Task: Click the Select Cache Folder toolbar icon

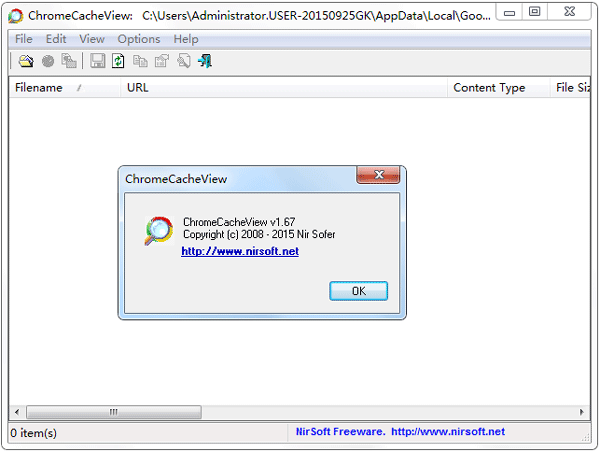Action: tap(26, 62)
